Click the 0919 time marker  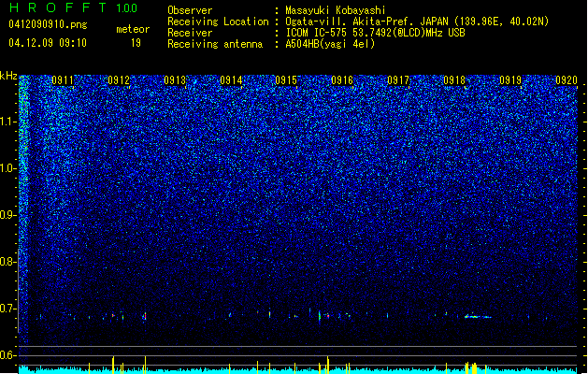point(510,80)
